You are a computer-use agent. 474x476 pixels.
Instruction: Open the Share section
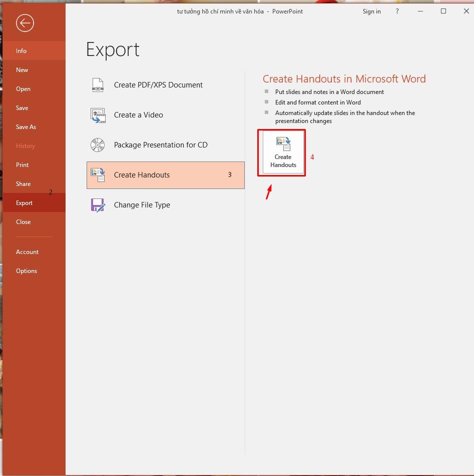[23, 183]
